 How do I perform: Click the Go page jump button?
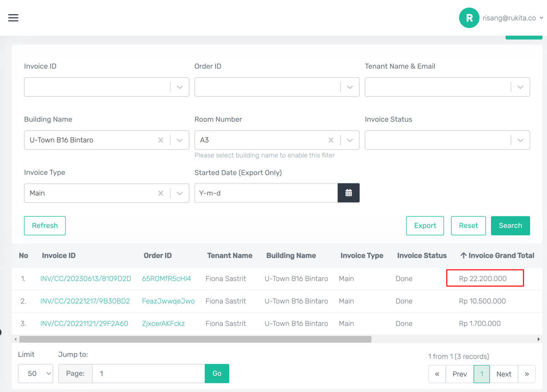(217, 373)
